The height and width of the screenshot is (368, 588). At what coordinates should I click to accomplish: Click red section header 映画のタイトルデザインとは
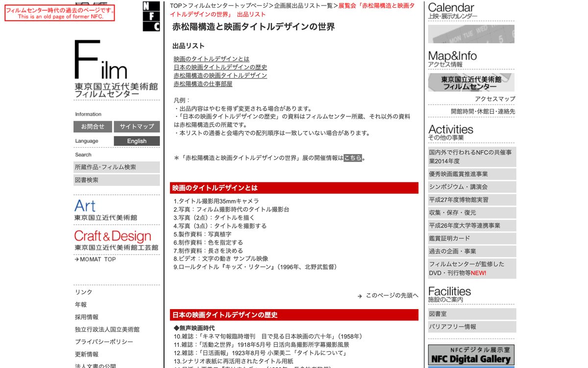(x=294, y=188)
